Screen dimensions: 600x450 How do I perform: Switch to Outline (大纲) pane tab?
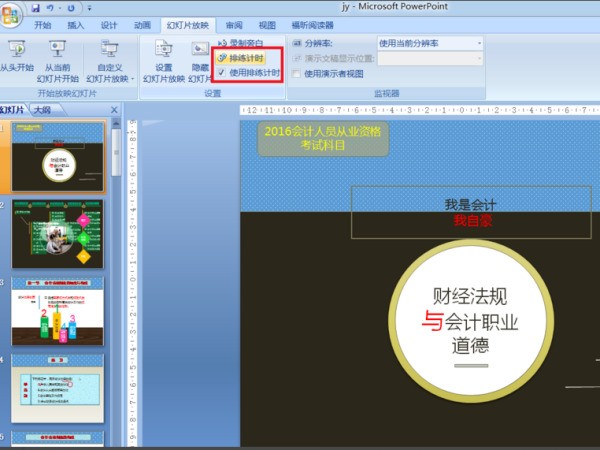[41, 109]
